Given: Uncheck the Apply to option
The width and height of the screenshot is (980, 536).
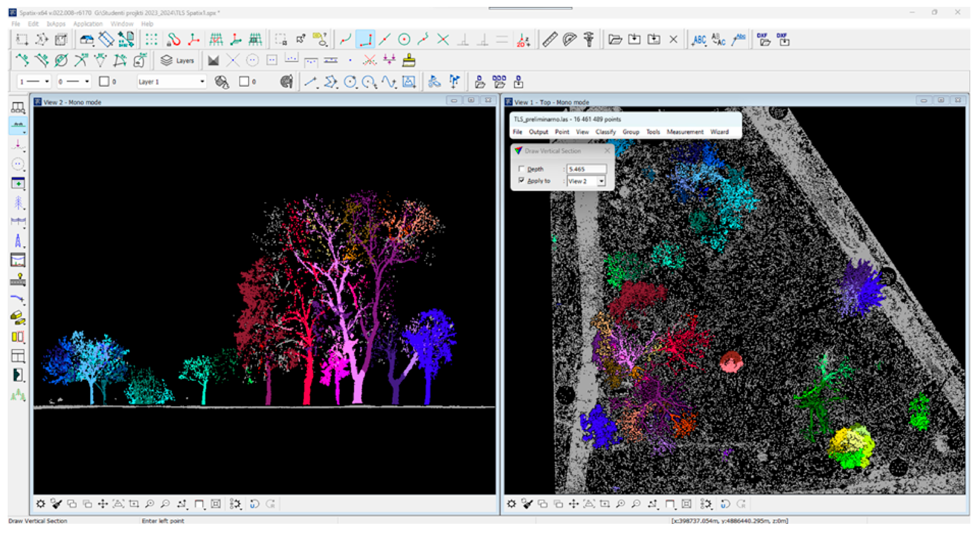Looking at the screenshot, I should pyautogui.click(x=522, y=181).
